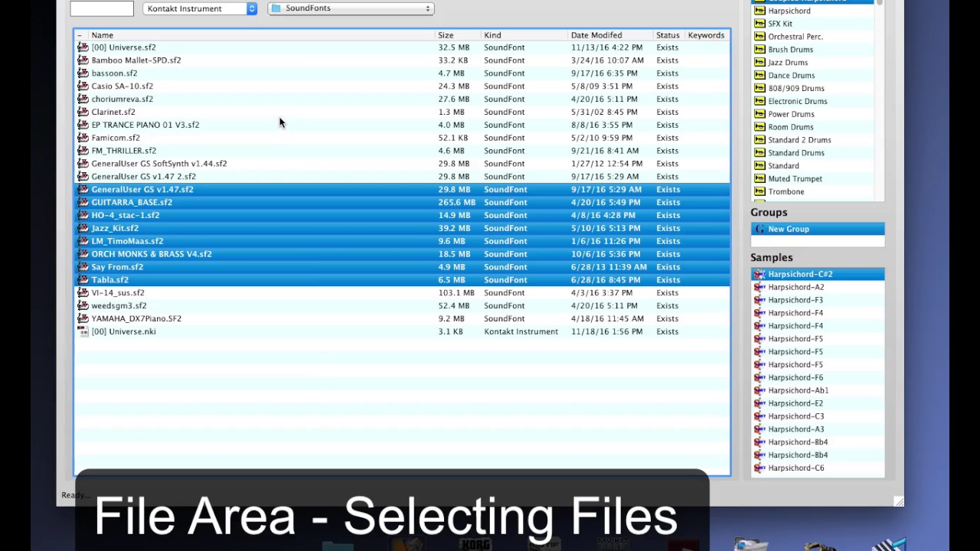
Task: Click the search field beside the format dropdown
Action: click(x=102, y=8)
